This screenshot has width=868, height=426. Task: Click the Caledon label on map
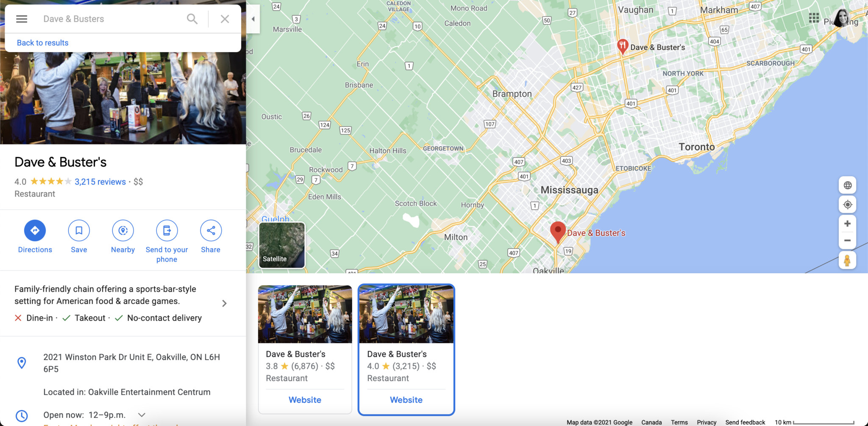pyautogui.click(x=457, y=23)
